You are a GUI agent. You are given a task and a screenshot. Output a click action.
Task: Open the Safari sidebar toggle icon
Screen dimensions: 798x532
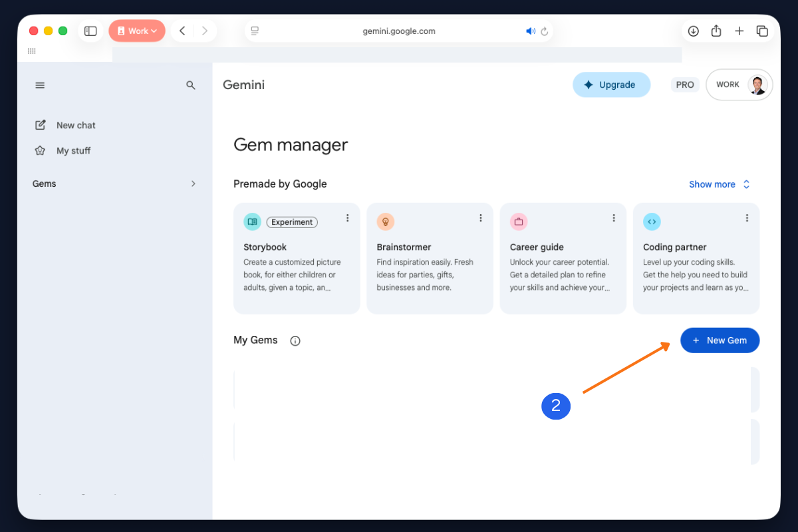pyautogui.click(x=90, y=31)
